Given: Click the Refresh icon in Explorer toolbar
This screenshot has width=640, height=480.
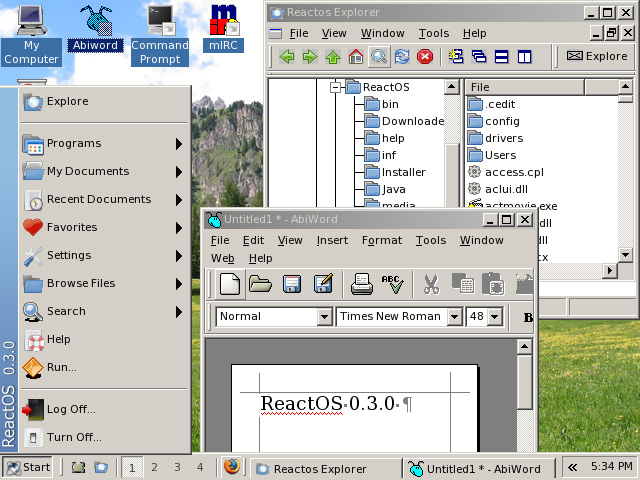Looking at the screenshot, I should tap(402, 56).
